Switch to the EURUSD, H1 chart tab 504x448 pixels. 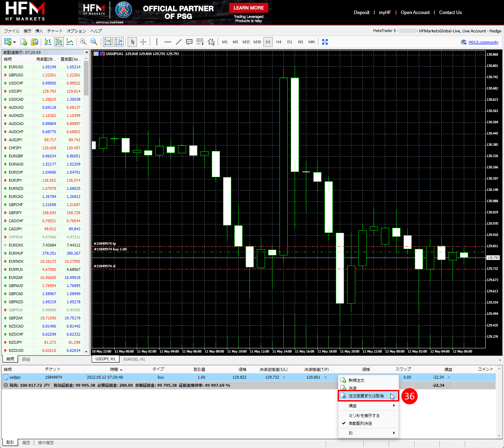[134, 359]
